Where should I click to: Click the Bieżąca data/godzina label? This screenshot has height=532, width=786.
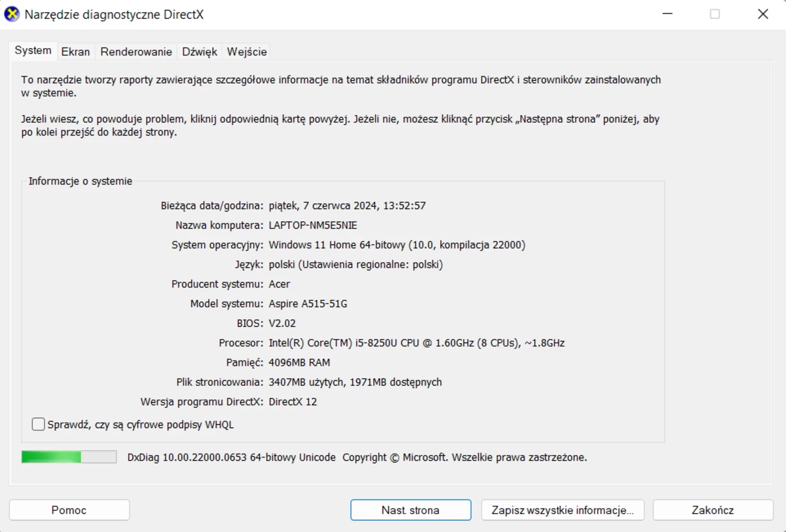212,205
